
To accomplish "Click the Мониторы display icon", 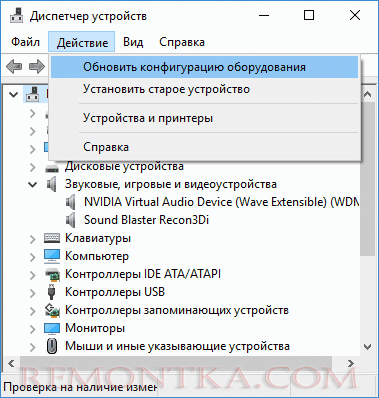I will coord(52,328).
